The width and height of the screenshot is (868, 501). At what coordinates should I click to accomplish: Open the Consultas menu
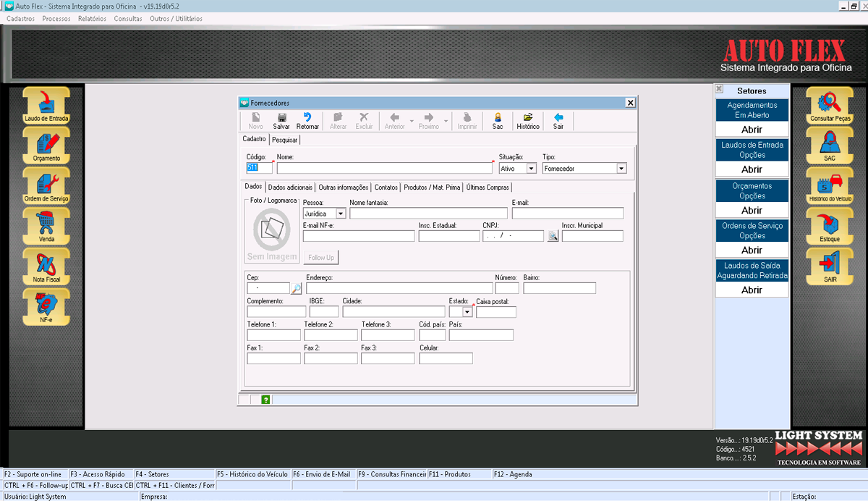(128, 18)
